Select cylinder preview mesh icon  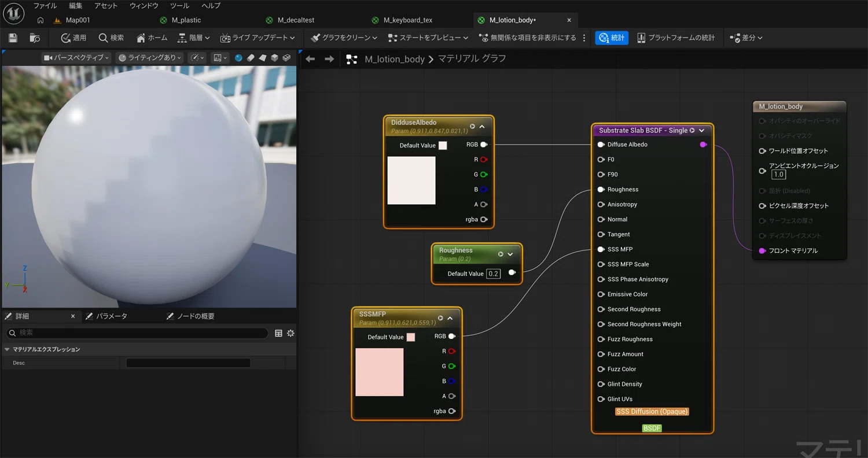251,58
